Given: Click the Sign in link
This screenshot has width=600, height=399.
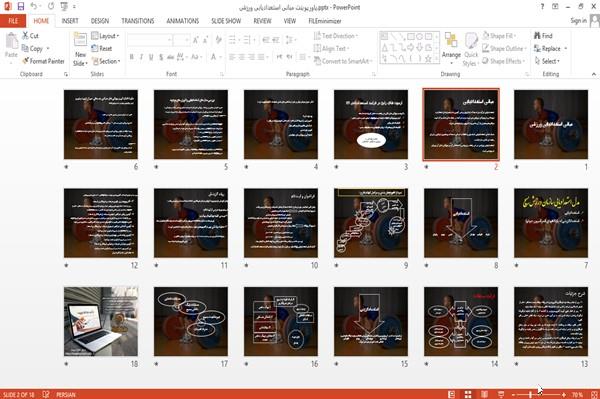Looking at the screenshot, I should pos(578,21).
